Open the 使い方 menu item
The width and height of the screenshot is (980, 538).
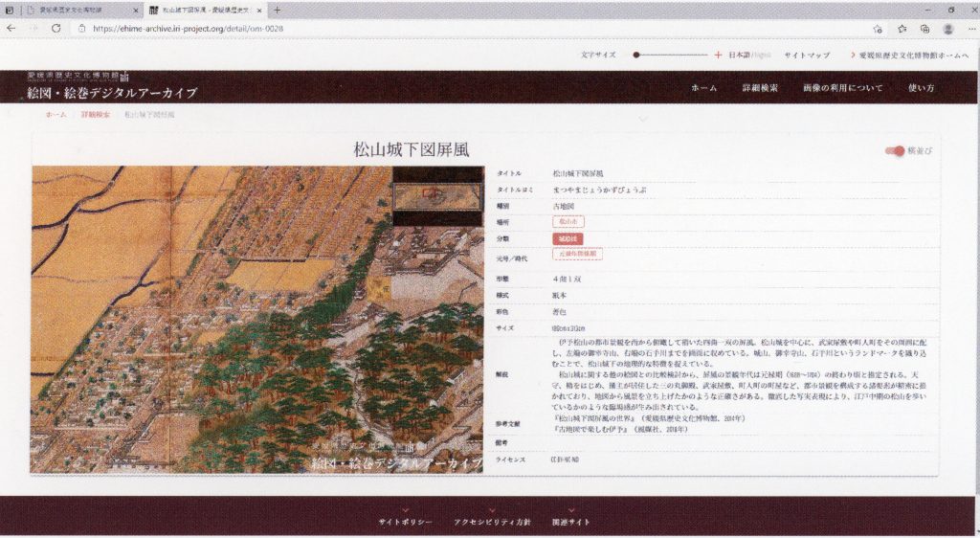(x=922, y=88)
